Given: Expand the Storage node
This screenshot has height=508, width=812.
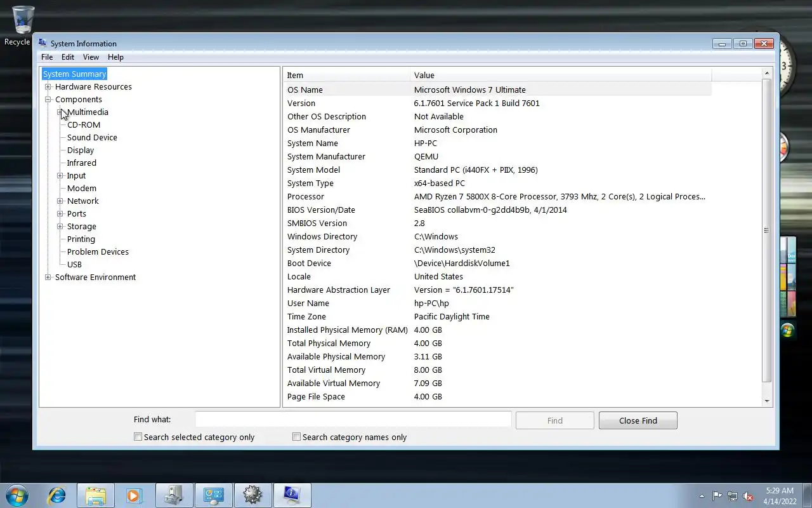Looking at the screenshot, I should 60,226.
